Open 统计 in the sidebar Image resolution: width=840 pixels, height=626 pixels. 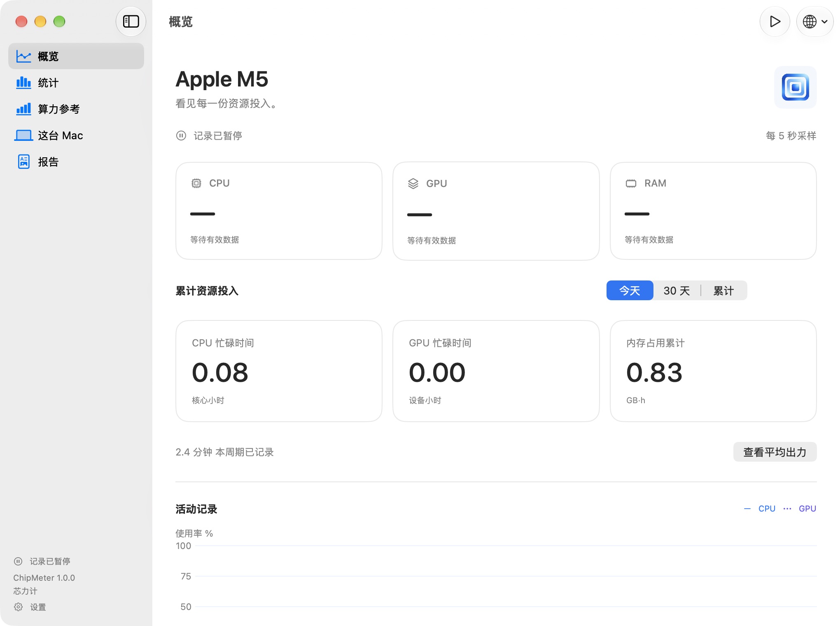click(x=76, y=83)
